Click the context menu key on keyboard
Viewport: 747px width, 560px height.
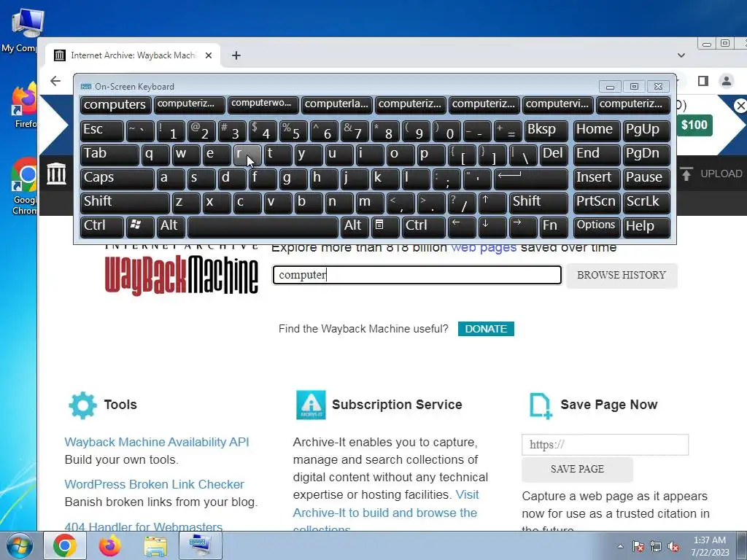click(x=385, y=226)
